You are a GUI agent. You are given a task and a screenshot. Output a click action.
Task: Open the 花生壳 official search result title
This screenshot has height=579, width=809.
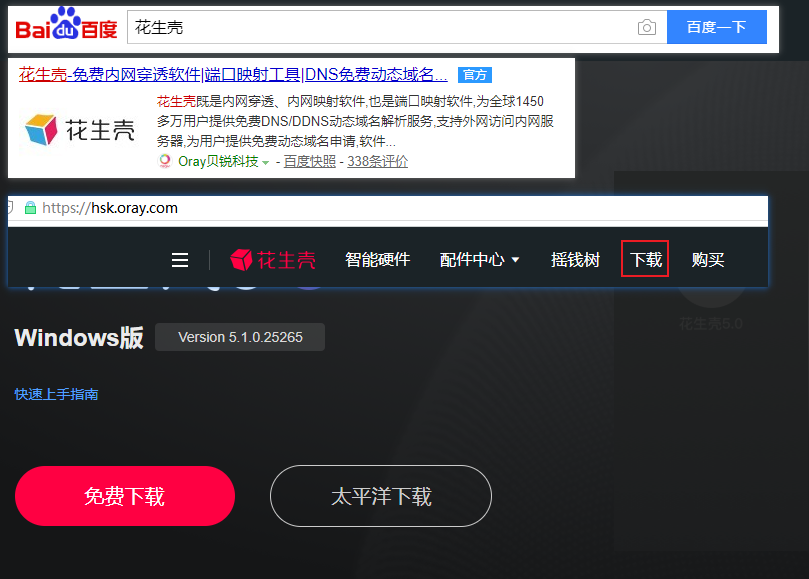pyautogui.click(x=233, y=75)
